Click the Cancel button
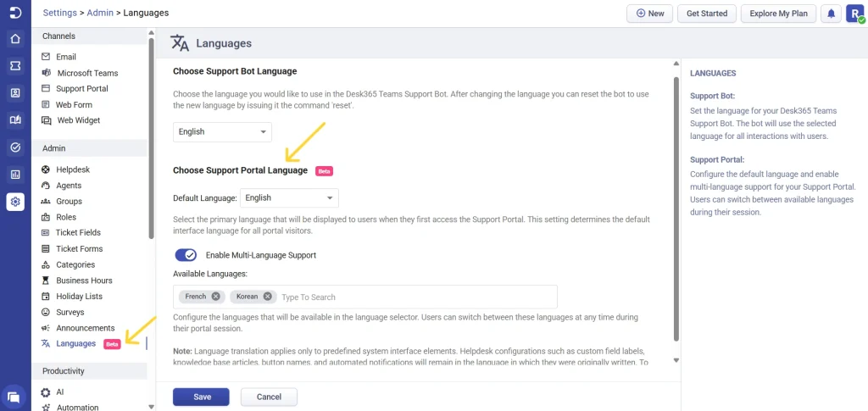 click(269, 397)
